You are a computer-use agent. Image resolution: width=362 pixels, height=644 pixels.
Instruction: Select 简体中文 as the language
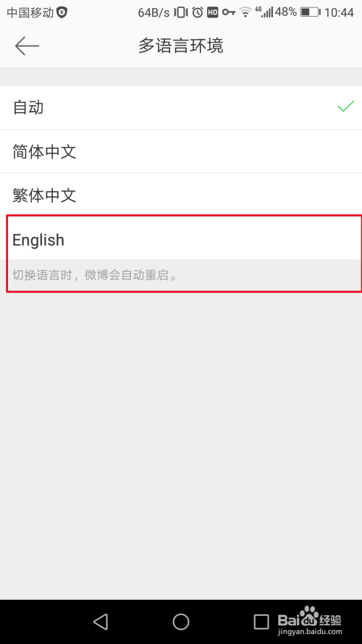click(181, 151)
